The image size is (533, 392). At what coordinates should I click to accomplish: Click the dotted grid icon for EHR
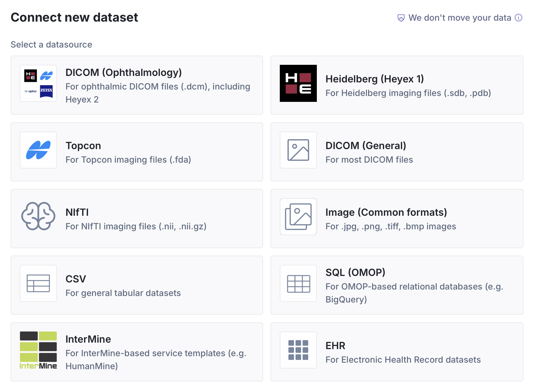298,350
